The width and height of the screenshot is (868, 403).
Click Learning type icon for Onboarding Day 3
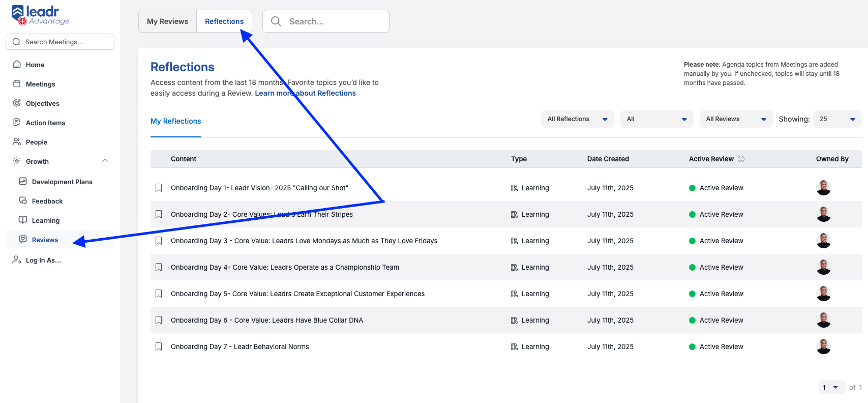[514, 241]
